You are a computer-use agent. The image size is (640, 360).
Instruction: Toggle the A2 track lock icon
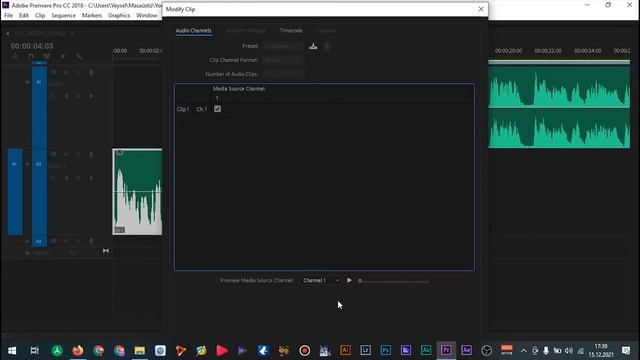(x=27, y=164)
